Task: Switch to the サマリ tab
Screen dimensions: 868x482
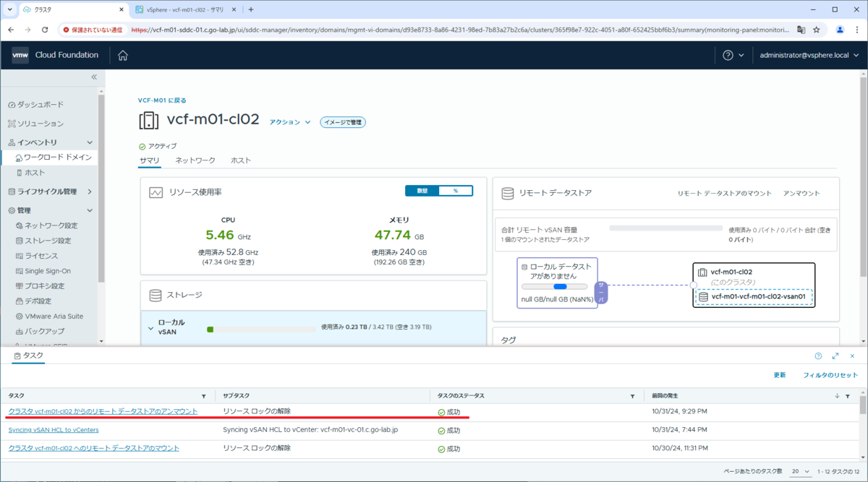Action: tap(149, 160)
